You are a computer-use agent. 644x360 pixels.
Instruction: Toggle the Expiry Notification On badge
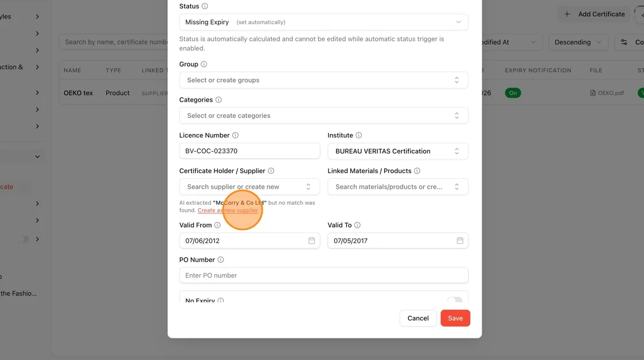(x=513, y=93)
